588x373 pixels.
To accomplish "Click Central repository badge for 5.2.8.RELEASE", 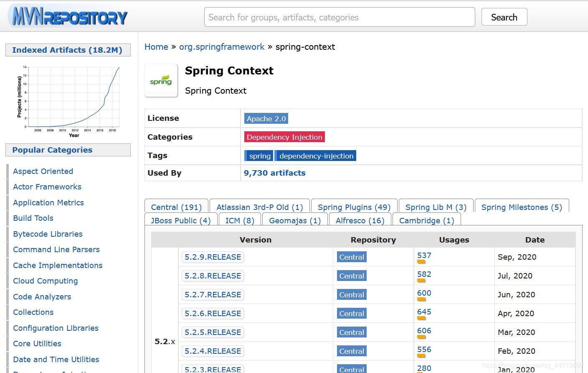I will tap(352, 276).
